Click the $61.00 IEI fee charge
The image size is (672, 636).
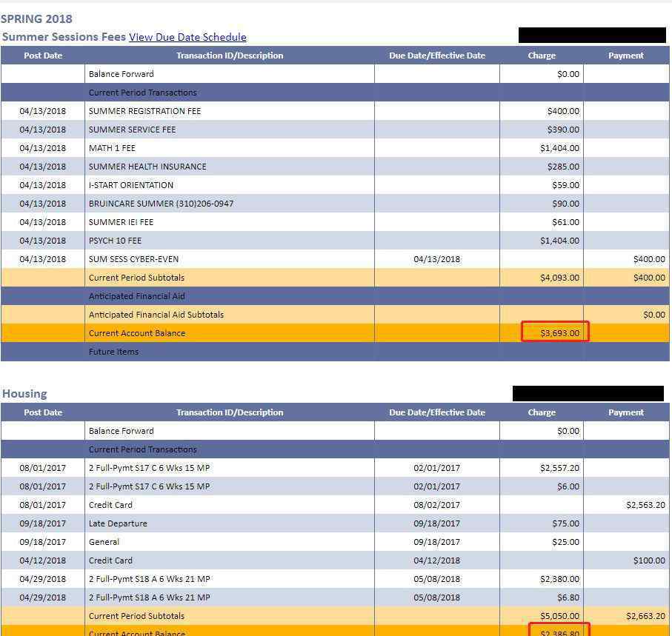click(x=566, y=222)
